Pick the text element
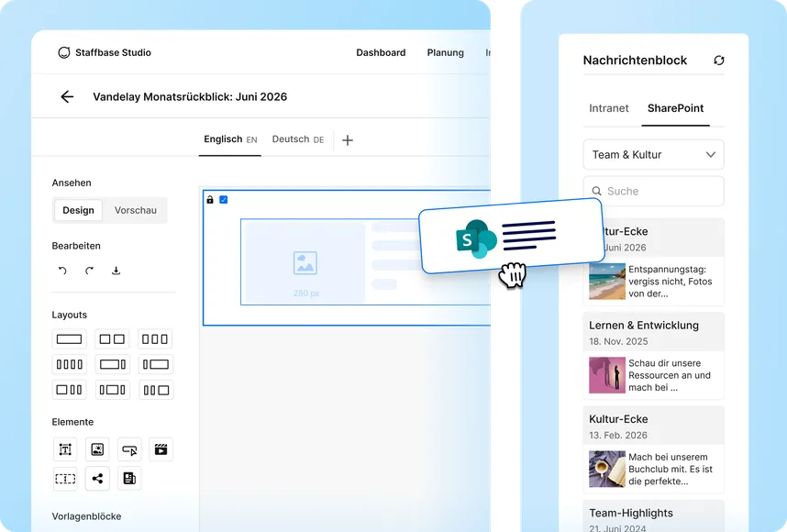This screenshot has width=787, height=532. (x=65, y=449)
